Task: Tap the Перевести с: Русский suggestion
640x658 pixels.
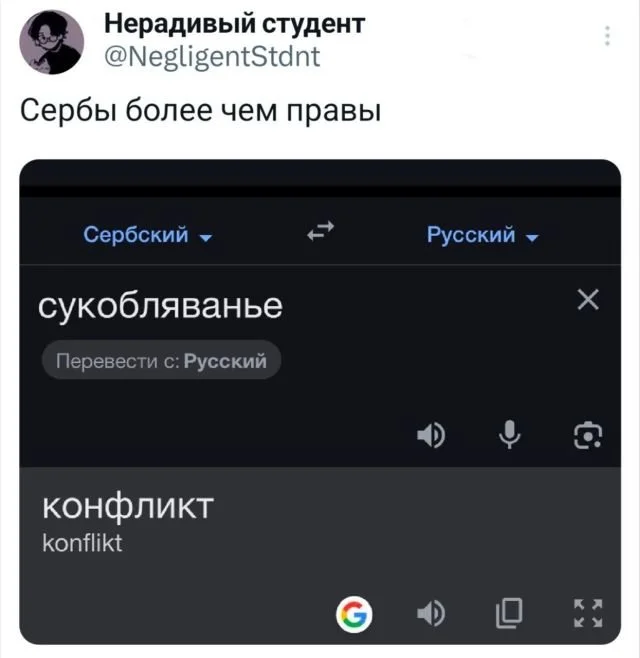Action: coord(161,360)
